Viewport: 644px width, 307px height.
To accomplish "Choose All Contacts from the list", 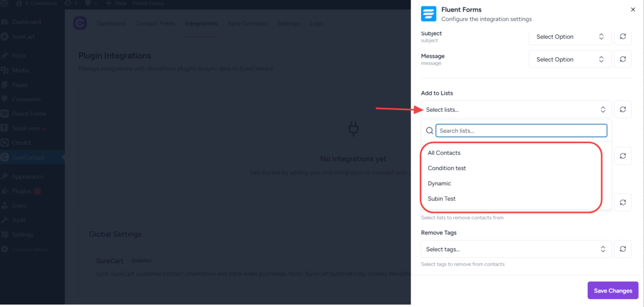I will point(444,153).
